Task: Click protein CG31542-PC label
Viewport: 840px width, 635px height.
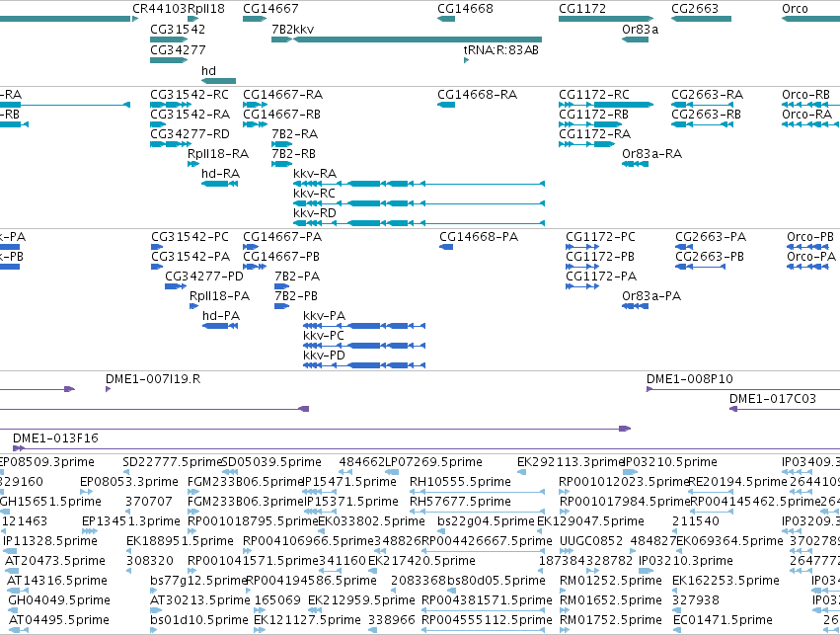Action: (190, 237)
